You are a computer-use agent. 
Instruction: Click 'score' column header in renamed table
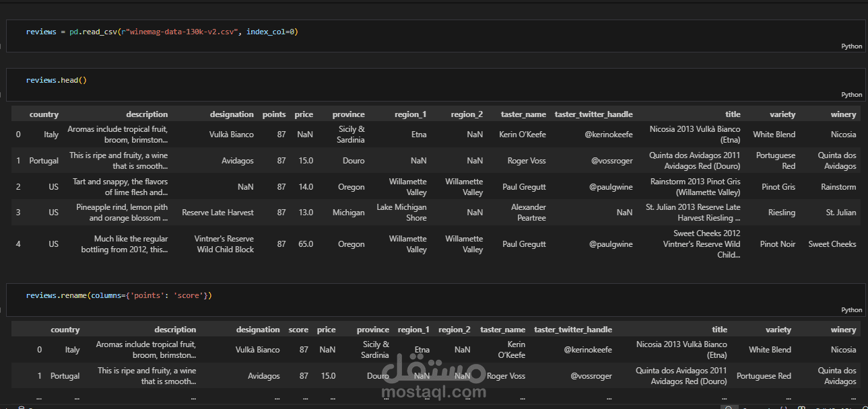pyautogui.click(x=298, y=330)
